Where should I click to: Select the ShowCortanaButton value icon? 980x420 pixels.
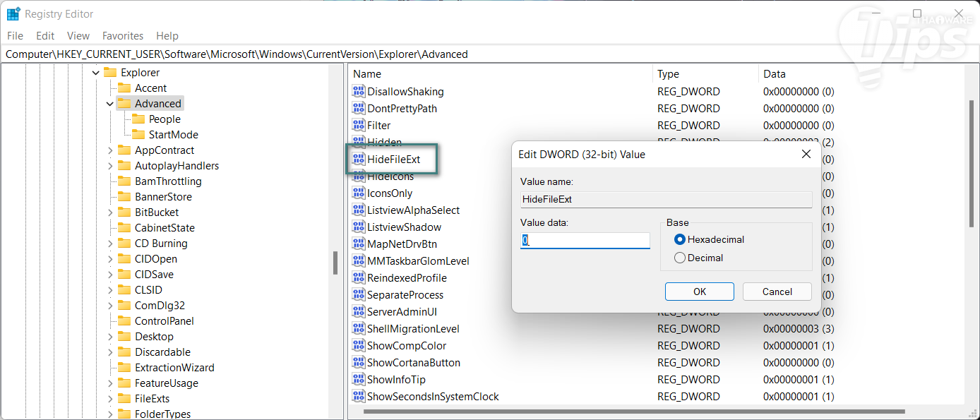[x=359, y=363]
